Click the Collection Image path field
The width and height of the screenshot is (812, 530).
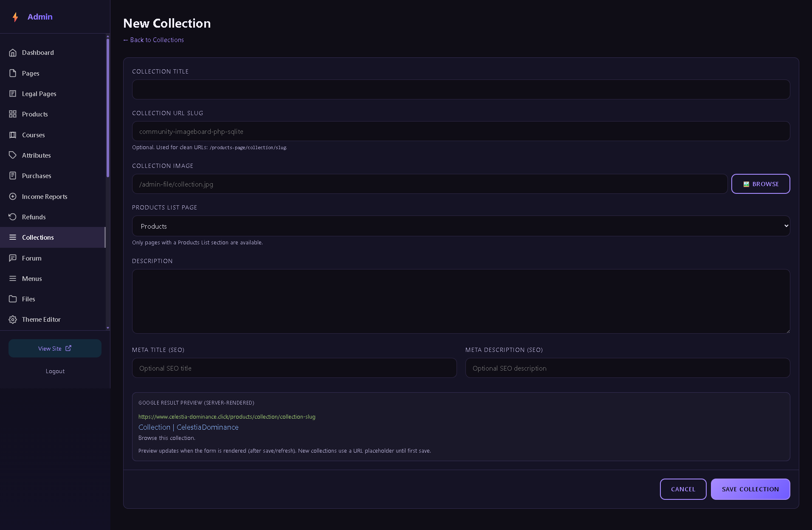point(430,184)
